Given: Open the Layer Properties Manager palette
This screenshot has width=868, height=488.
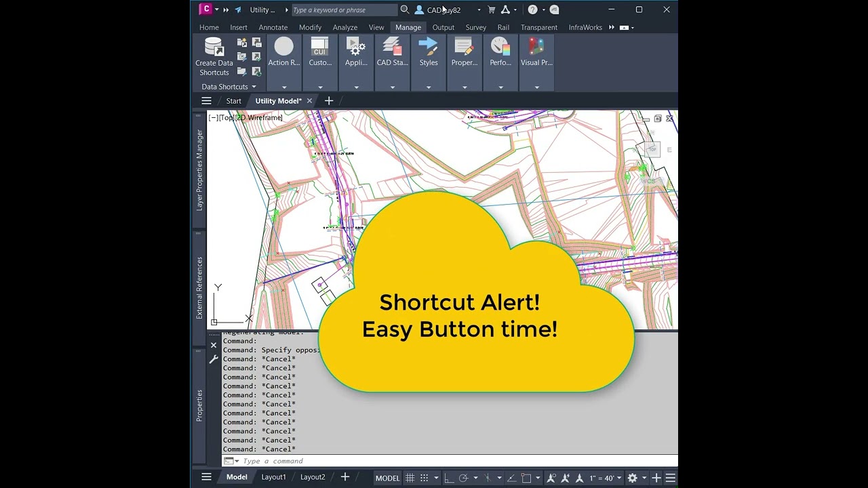Looking at the screenshot, I should pyautogui.click(x=199, y=170).
